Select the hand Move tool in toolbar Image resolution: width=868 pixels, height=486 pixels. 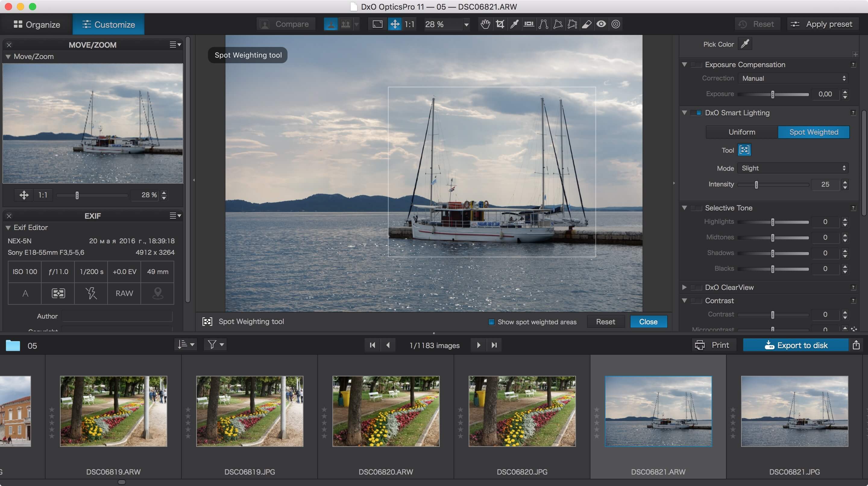tap(485, 24)
